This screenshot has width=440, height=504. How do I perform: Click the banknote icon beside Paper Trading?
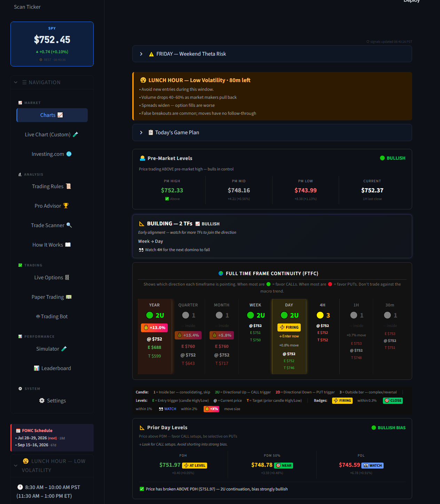69,297
